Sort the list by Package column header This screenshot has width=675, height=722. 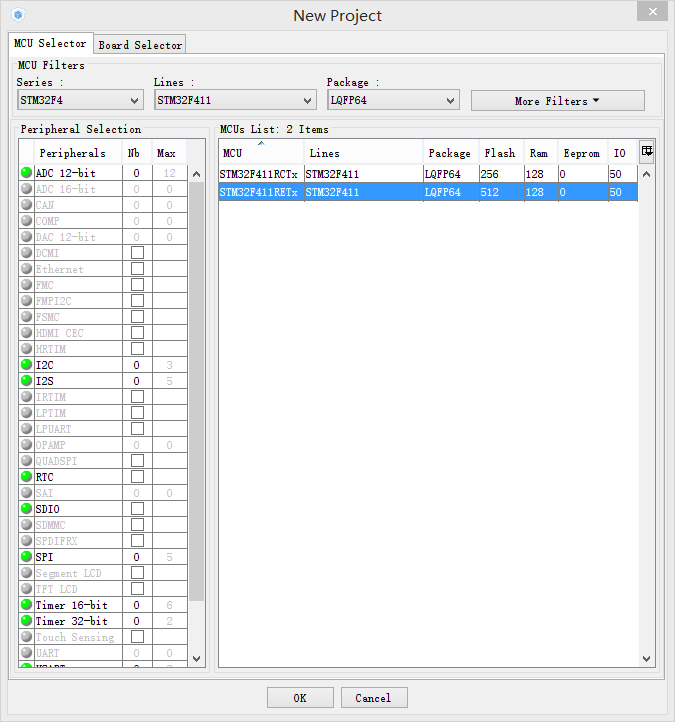point(451,152)
